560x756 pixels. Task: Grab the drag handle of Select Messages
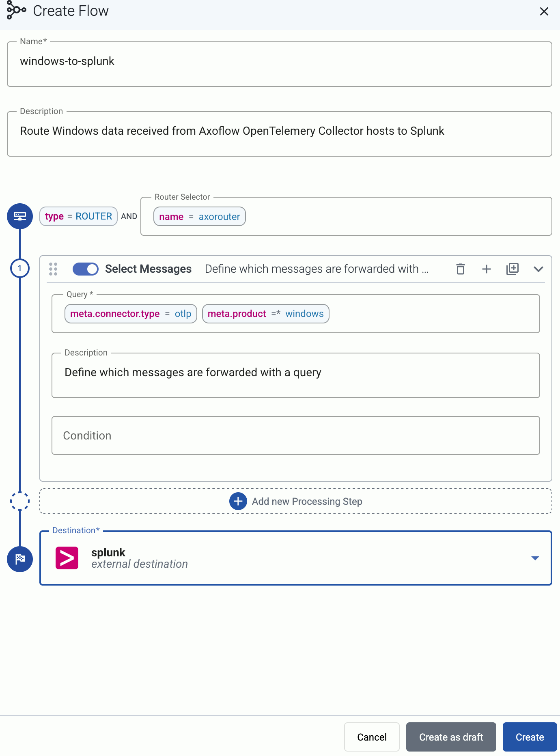tap(53, 269)
